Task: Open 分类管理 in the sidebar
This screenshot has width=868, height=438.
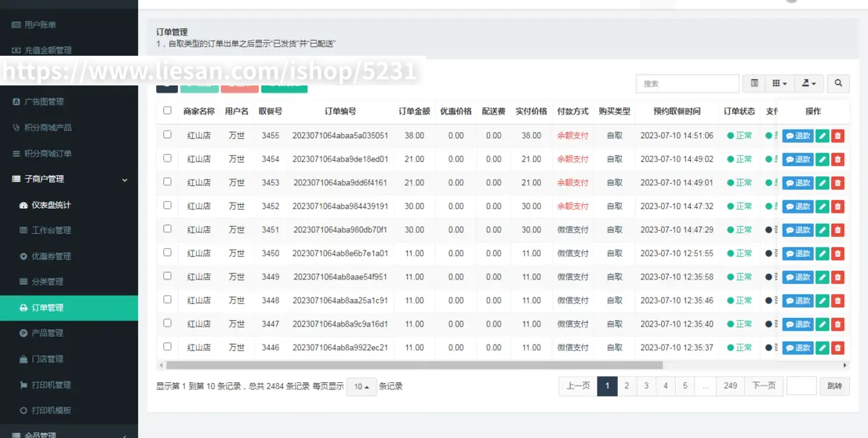Action: click(69, 282)
